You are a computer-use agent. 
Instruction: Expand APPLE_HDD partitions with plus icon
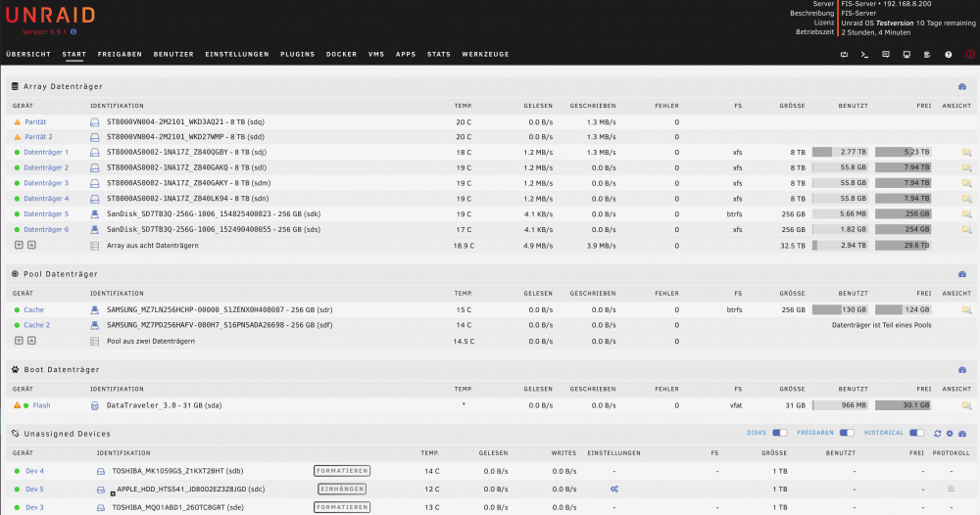pyautogui.click(x=113, y=493)
